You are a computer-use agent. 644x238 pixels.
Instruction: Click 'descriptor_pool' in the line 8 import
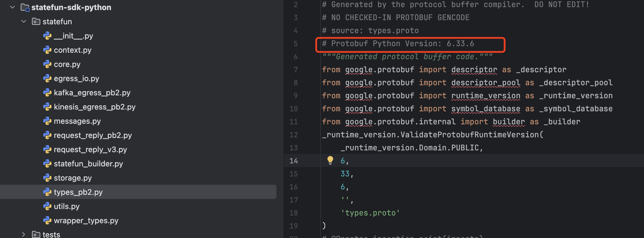(x=486, y=83)
